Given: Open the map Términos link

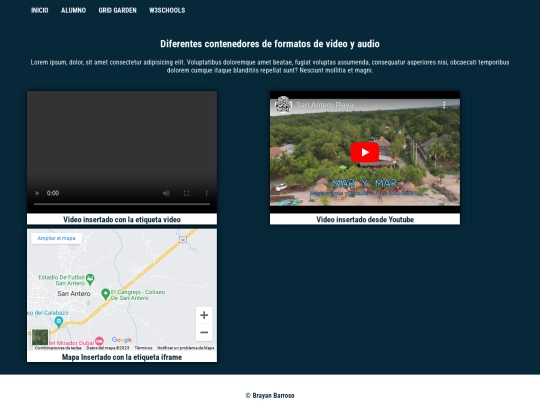Looking at the screenshot, I should point(143,348).
